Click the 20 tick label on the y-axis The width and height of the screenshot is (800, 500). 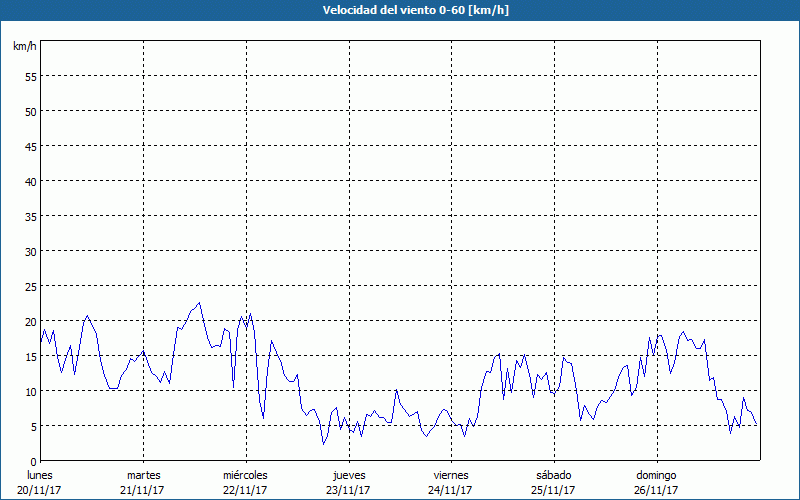(30, 321)
